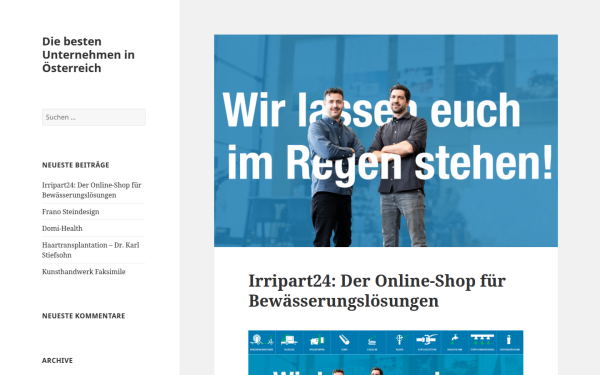This screenshot has width=600, height=375.
Task: Open the Domi-Health post link
Action: tap(62, 228)
